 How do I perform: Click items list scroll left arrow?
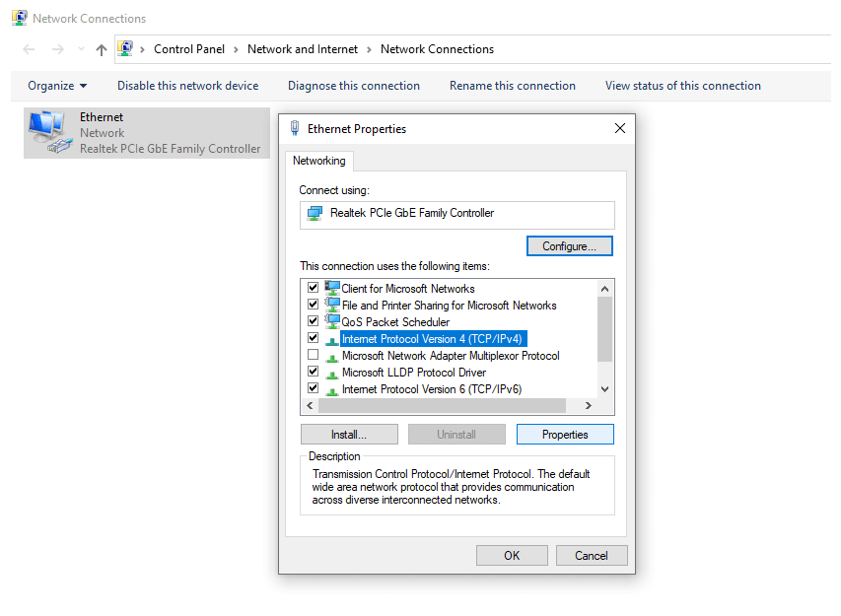[x=310, y=405]
